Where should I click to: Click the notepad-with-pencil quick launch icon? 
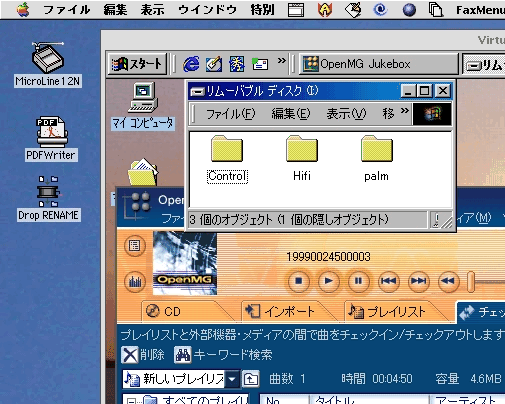(x=214, y=64)
